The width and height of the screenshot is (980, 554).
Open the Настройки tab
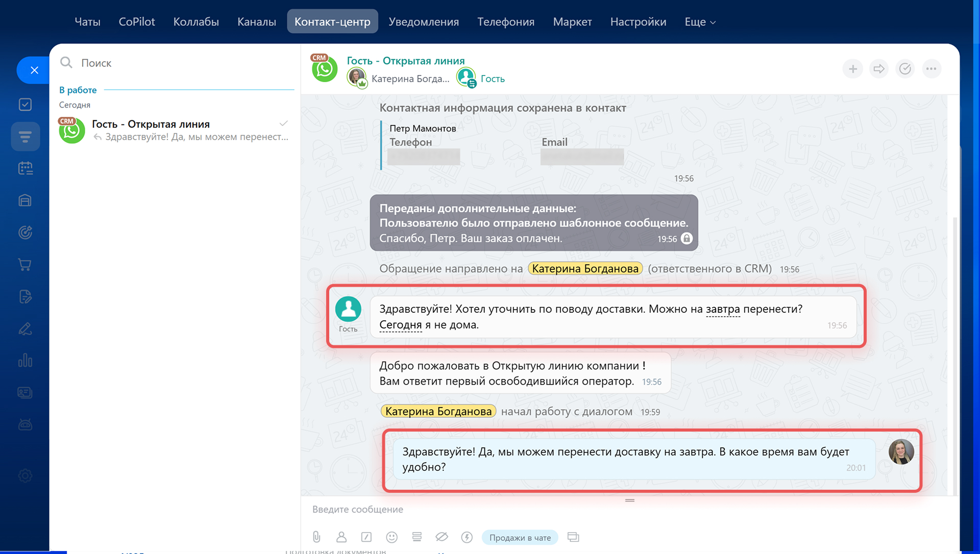(638, 21)
